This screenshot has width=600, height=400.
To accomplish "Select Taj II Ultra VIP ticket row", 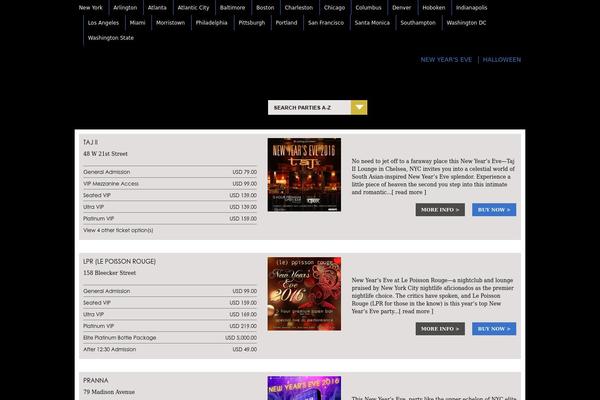I will (x=170, y=207).
